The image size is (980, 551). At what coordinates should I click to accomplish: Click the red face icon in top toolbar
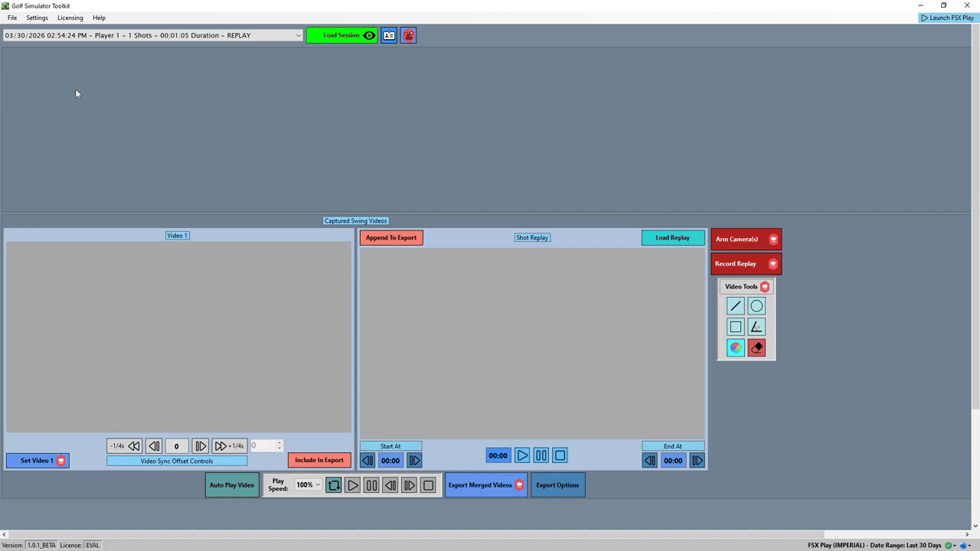408,35
